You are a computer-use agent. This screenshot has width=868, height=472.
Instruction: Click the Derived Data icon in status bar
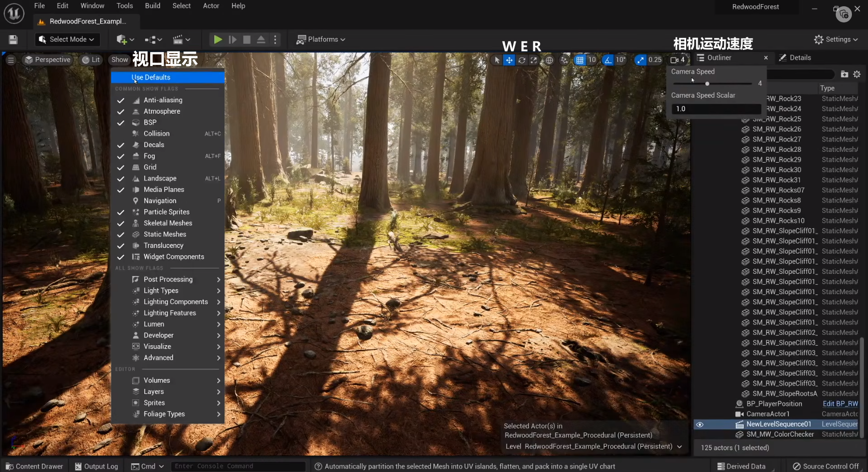tap(721, 466)
